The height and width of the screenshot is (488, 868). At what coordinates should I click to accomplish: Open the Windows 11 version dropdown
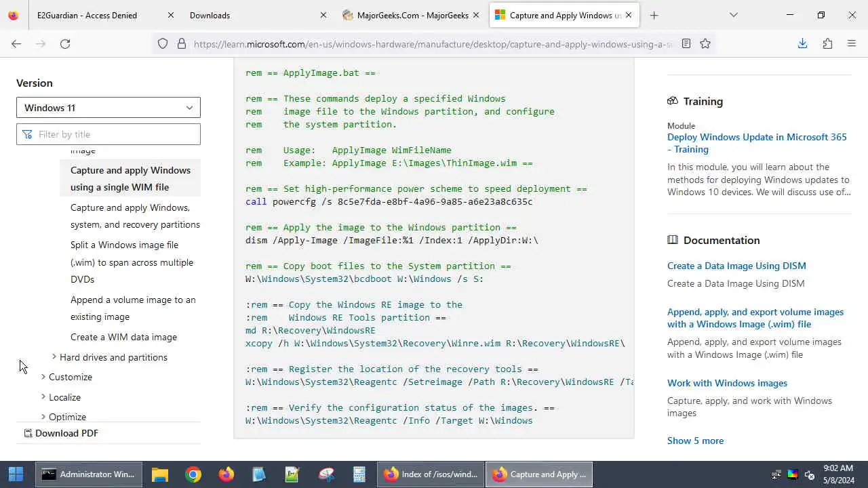(108, 108)
